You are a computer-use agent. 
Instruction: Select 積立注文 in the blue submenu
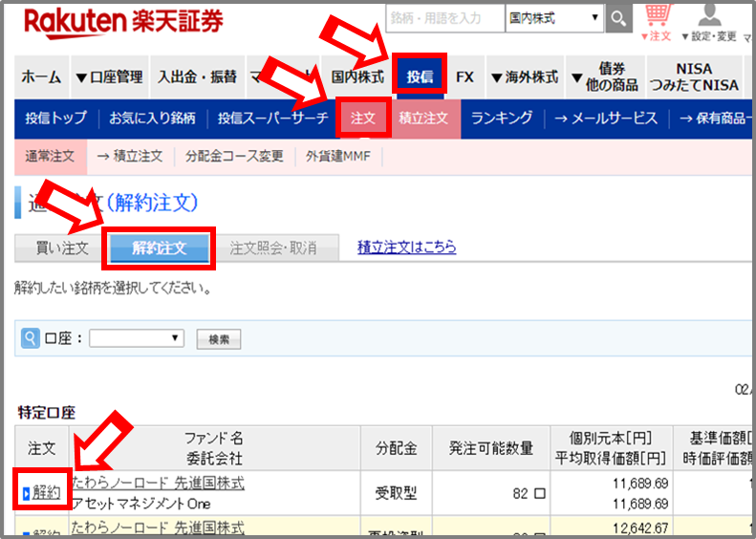click(x=423, y=119)
